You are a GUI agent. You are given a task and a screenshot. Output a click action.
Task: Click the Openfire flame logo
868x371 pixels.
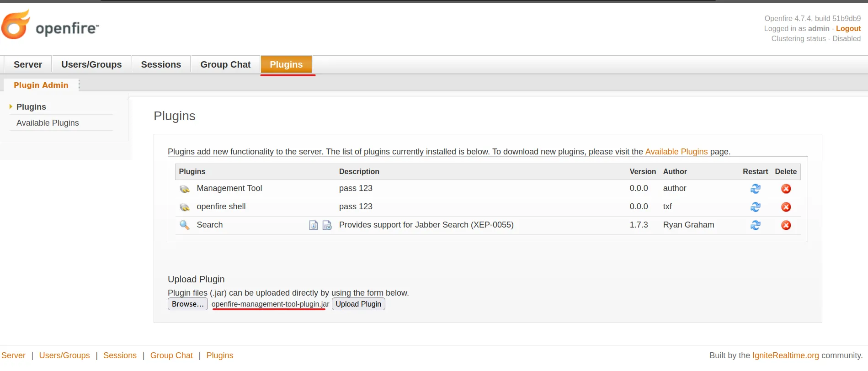(x=16, y=24)
